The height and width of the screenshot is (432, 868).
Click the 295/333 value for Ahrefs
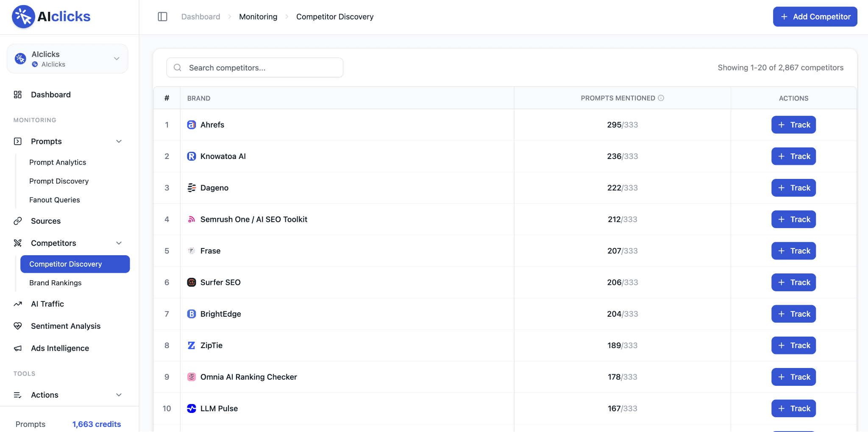coord(622,125)
